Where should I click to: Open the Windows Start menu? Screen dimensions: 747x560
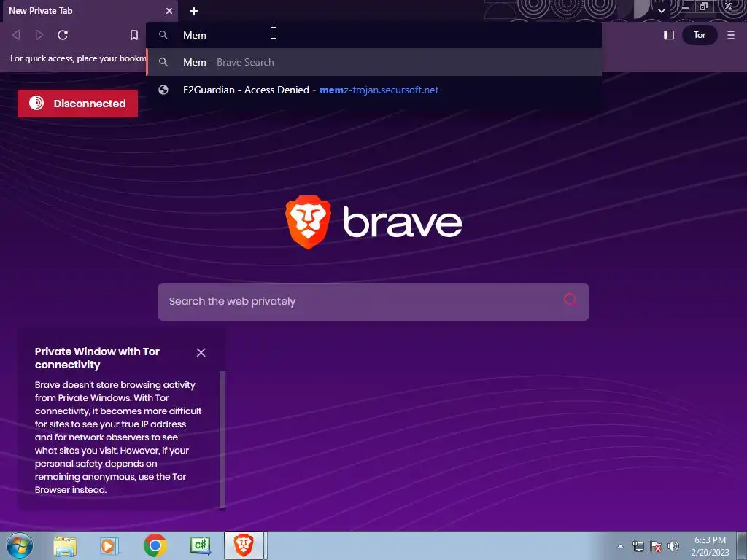tap(19, 545)
